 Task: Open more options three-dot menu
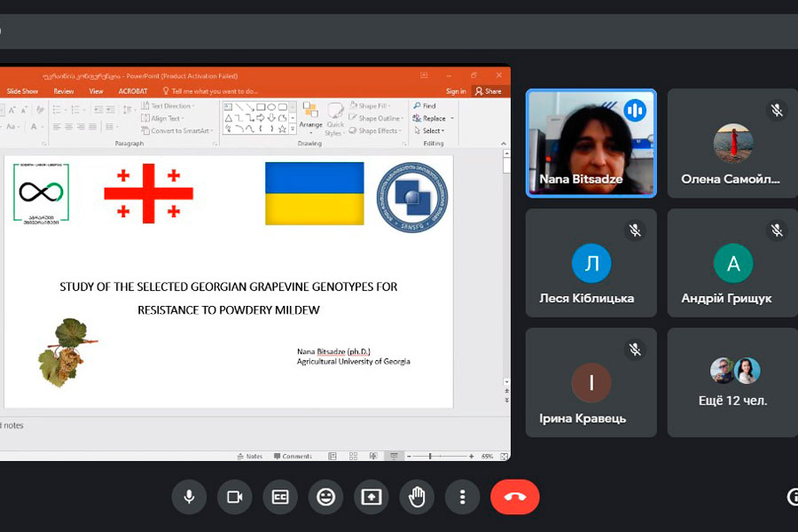[462, 497]
